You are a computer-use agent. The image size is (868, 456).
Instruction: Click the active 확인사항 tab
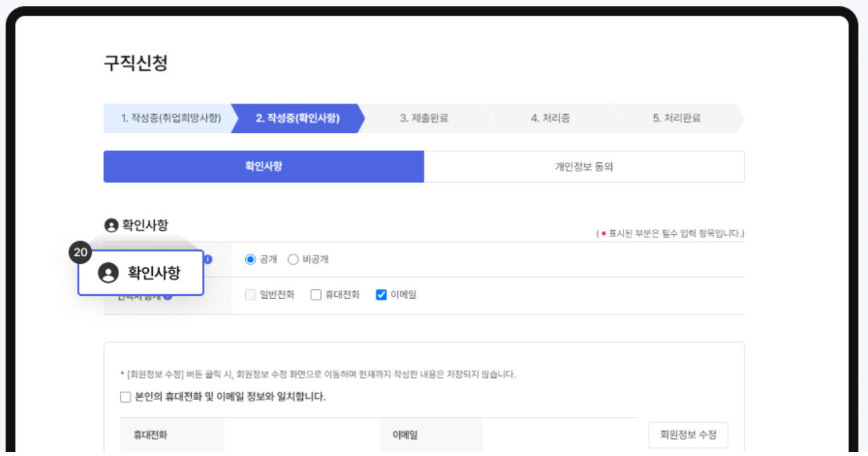(263, 166)
